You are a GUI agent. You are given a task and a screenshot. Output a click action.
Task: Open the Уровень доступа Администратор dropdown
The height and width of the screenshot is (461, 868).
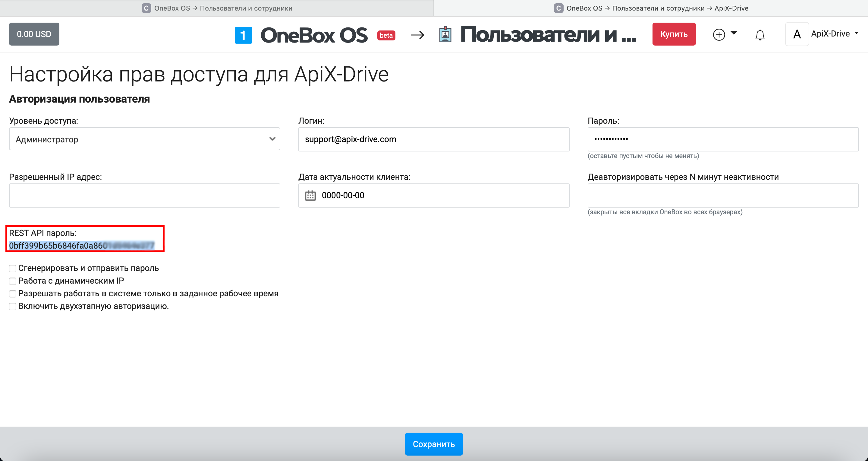[x=145, y=139]
